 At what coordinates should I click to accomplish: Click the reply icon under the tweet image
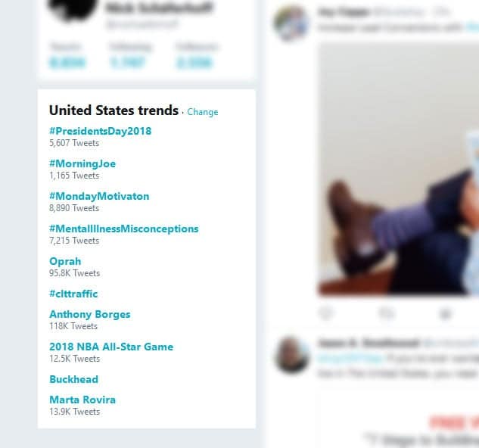327,313
